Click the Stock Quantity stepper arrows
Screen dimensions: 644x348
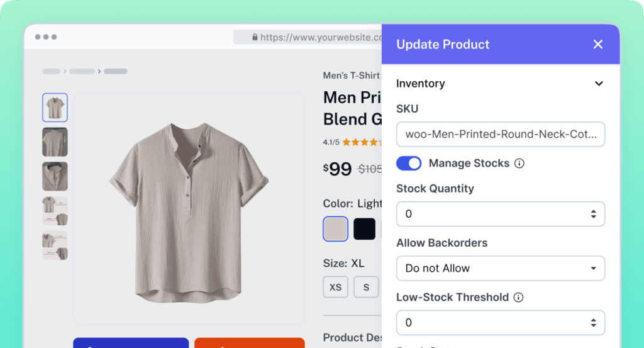click(593, 214)
